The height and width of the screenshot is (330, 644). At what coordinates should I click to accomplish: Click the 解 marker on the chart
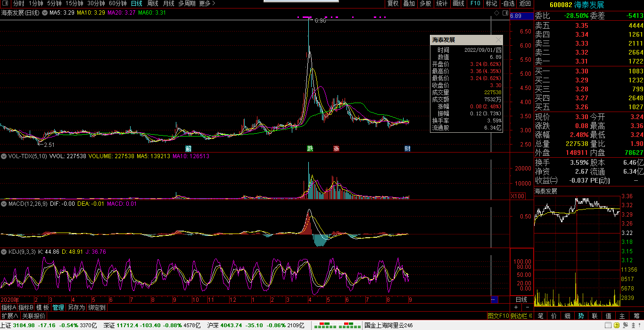pyautogui.click(x=188, y=148)
